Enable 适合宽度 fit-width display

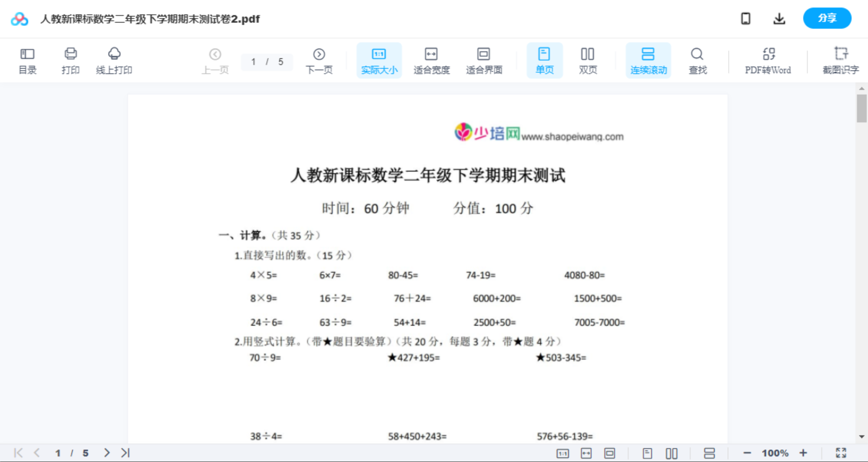(431, 60)
